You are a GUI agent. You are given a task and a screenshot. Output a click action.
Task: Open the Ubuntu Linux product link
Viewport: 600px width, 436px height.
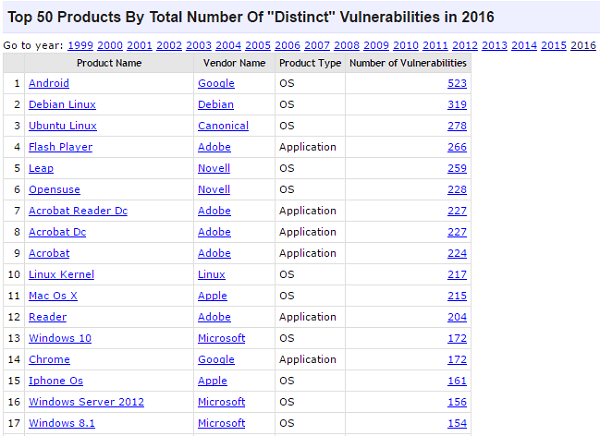pyautogui.click(x=63, y=126)
